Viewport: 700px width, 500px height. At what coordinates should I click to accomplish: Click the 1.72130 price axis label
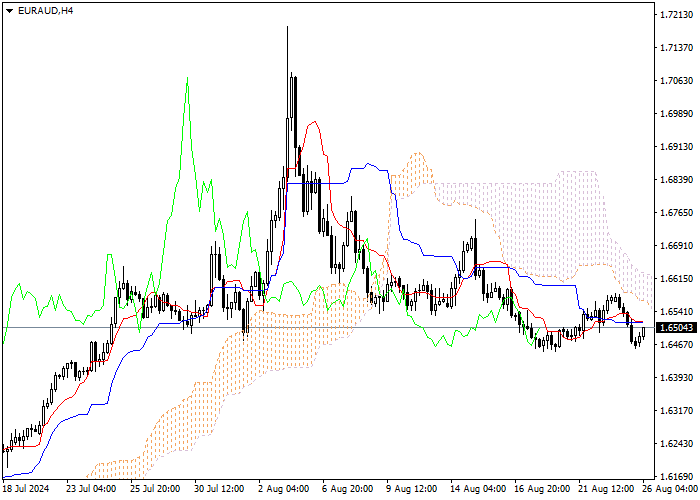676,15
